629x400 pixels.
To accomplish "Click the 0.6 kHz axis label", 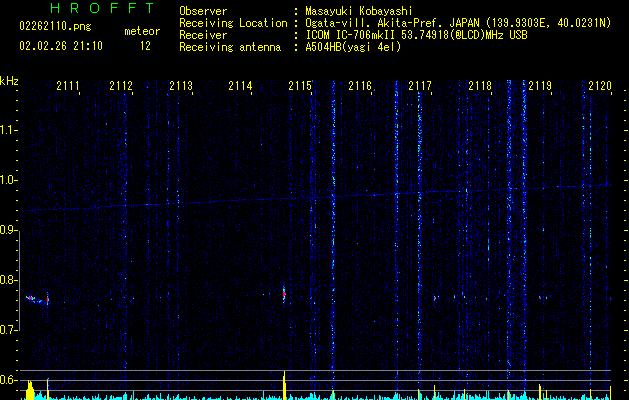I will coord(7,380).
